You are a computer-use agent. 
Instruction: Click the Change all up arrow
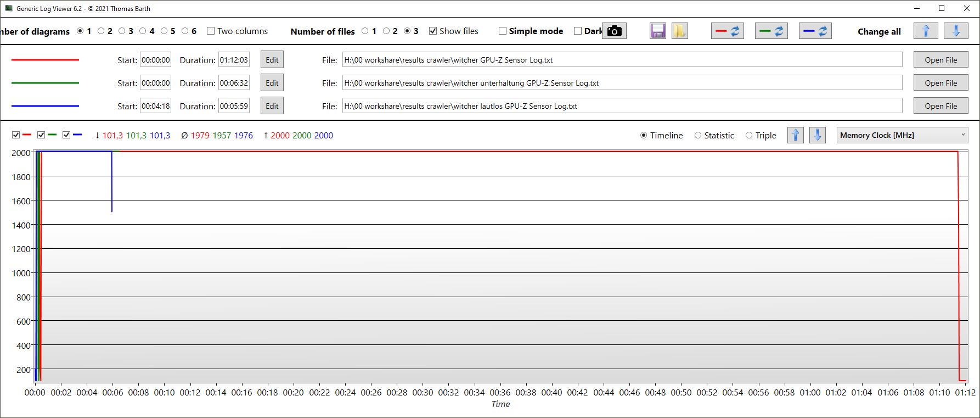click(x=926, y=31)
